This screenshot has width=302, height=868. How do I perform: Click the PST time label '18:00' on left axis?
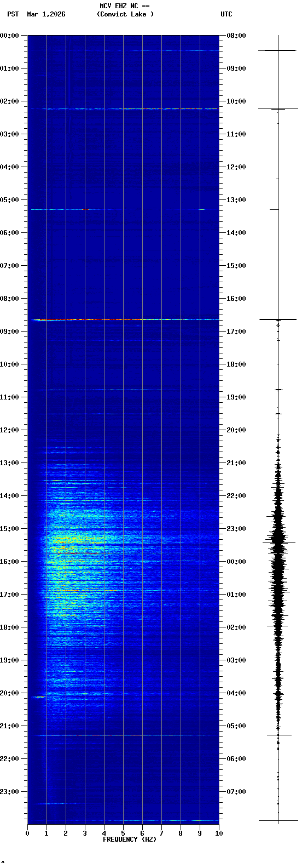click(9, 627)
